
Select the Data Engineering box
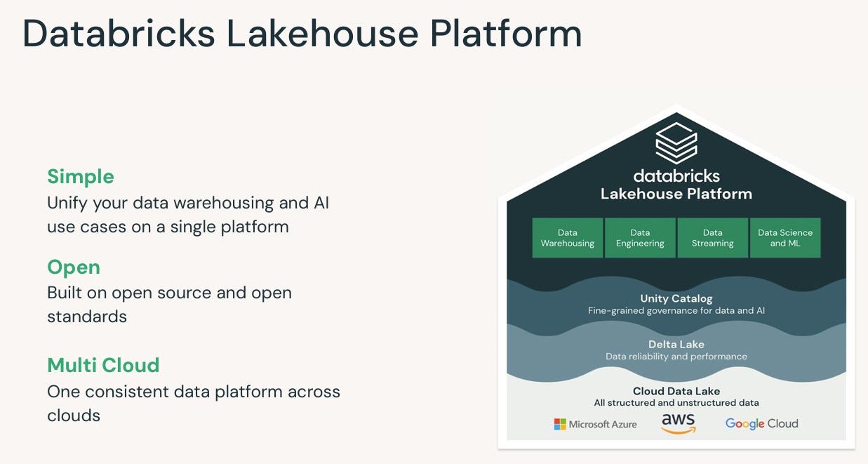tap(640, 238)
